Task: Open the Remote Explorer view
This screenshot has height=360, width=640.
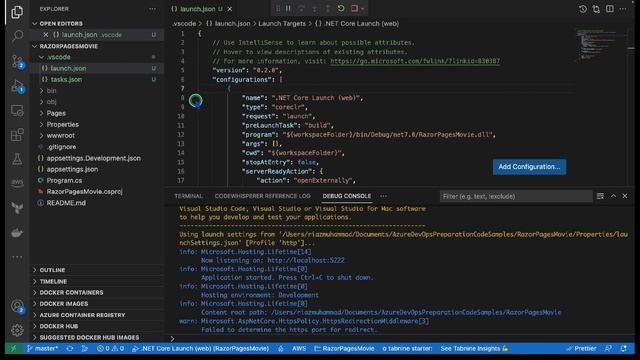Action: pyautogui.click(x=17, y=111)
